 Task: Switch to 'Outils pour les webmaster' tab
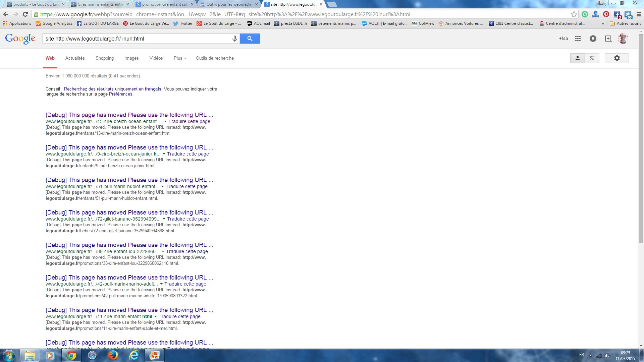coord(229,4)
